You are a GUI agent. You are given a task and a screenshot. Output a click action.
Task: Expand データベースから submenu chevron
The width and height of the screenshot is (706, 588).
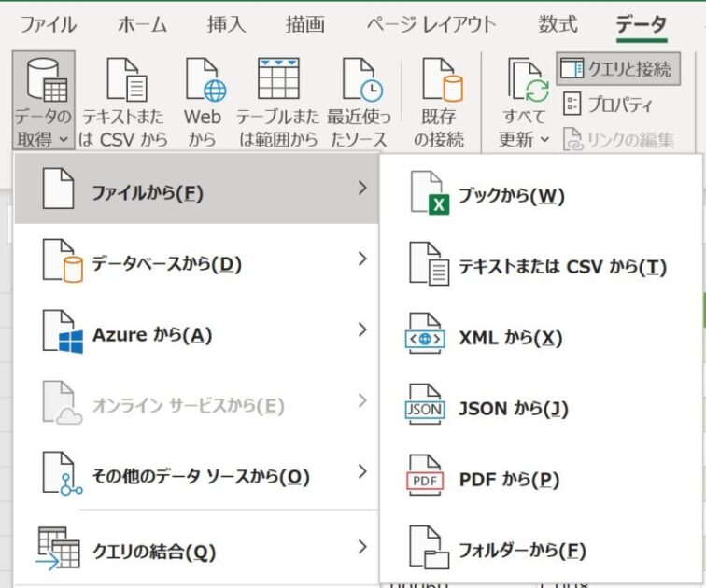(362, 259)
